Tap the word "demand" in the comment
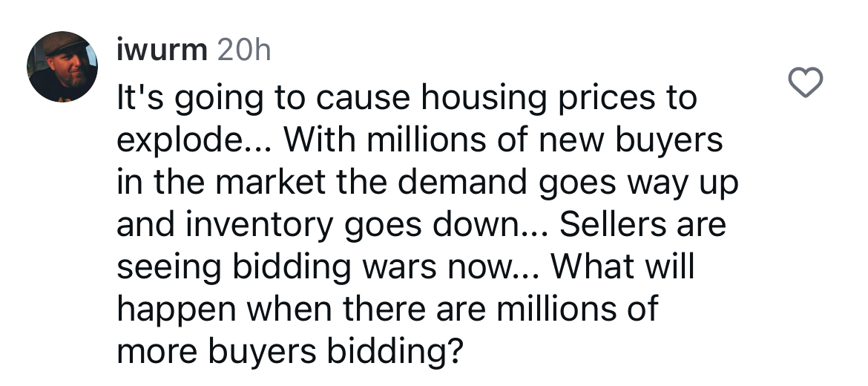The image size is (868, 386). coord(462,182)
